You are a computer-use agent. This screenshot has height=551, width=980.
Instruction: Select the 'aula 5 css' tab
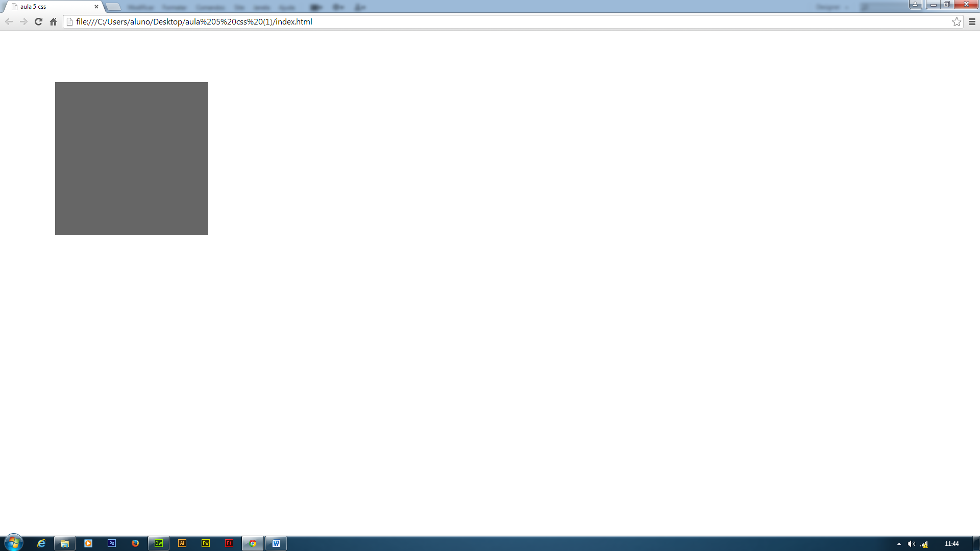54,7
